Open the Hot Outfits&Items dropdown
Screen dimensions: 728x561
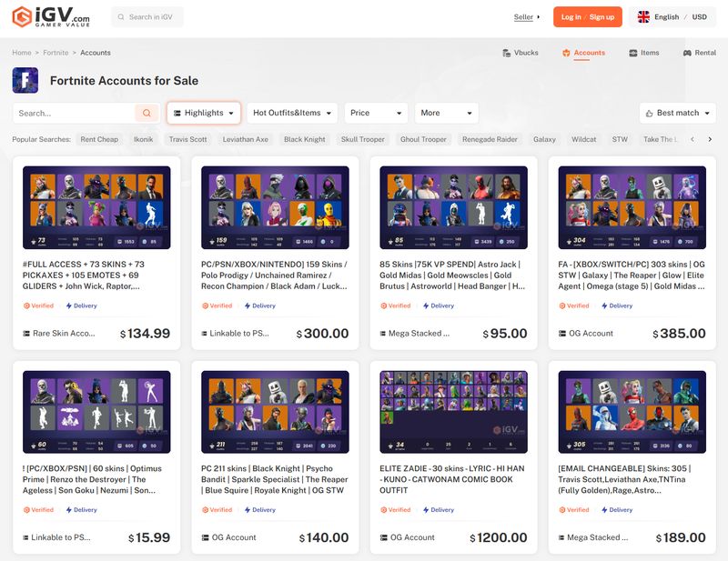click(292, 114)
